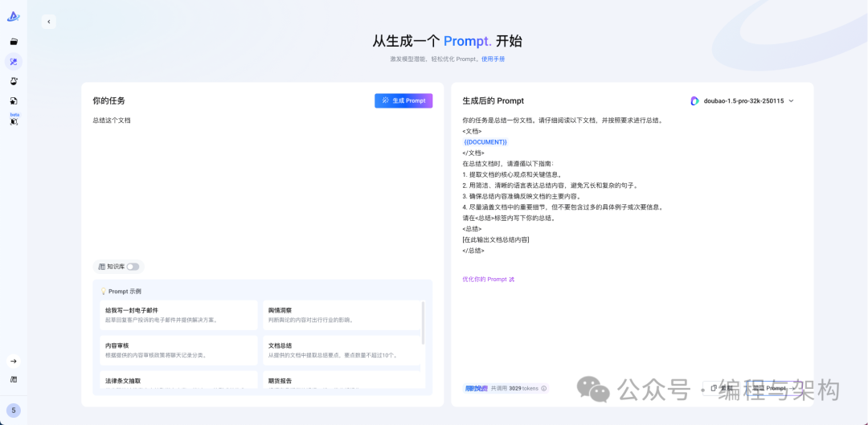Click the {{DOCUMENT}} variable tag
Viewport: 868px width, 425px height.
point(485,142)
